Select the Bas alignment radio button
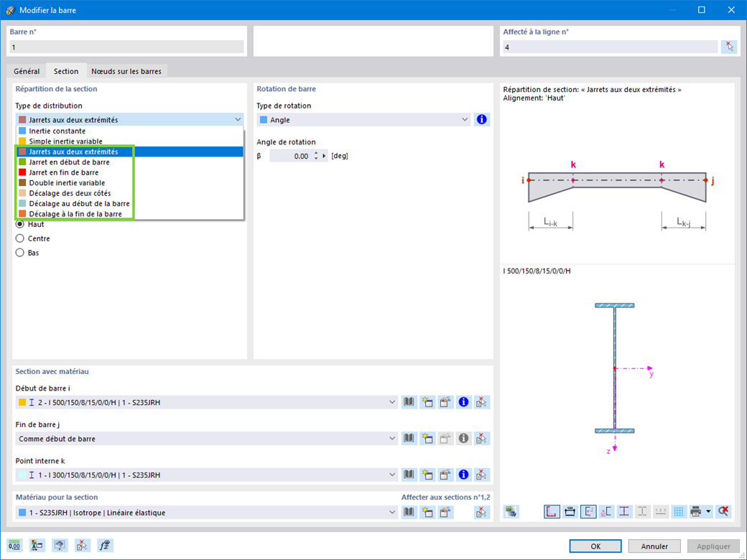The image size is (747, 560). point(20,253)
